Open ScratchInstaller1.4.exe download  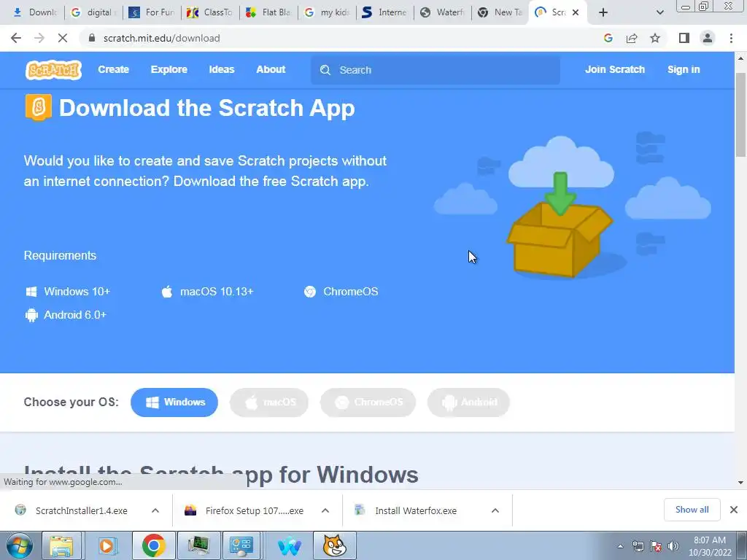click(82, 510)
